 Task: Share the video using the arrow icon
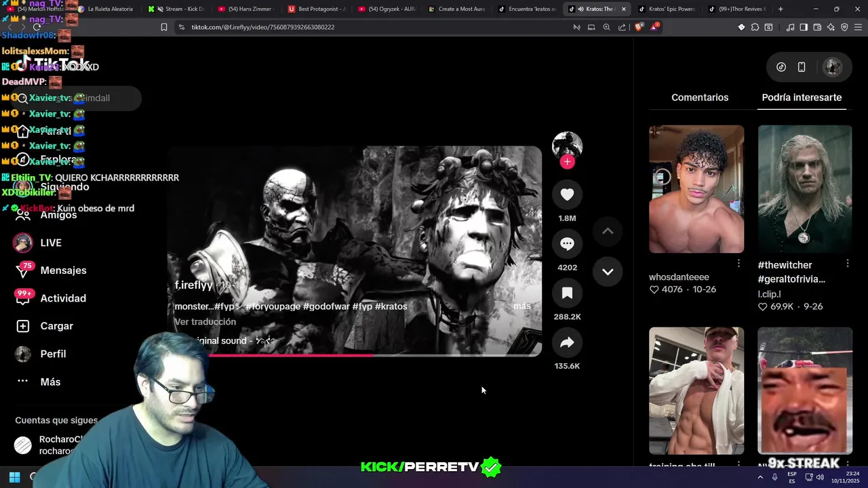coord(567,343)
